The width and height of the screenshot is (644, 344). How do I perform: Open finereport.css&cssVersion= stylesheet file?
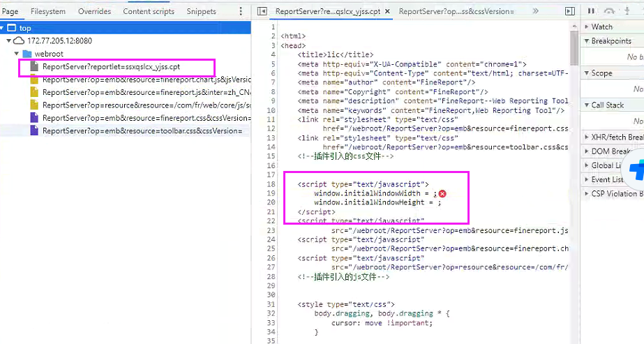pyautogui.click(x=147, y=118)
